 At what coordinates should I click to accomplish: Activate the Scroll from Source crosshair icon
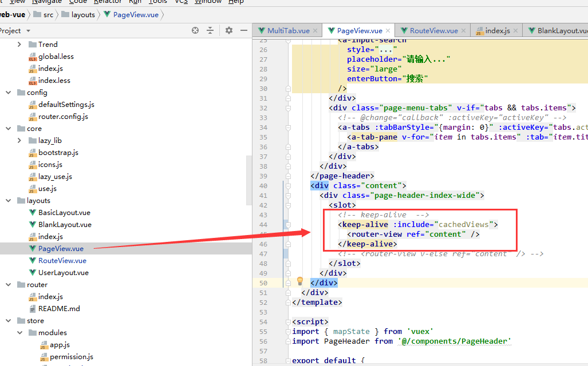coord(195,30)
